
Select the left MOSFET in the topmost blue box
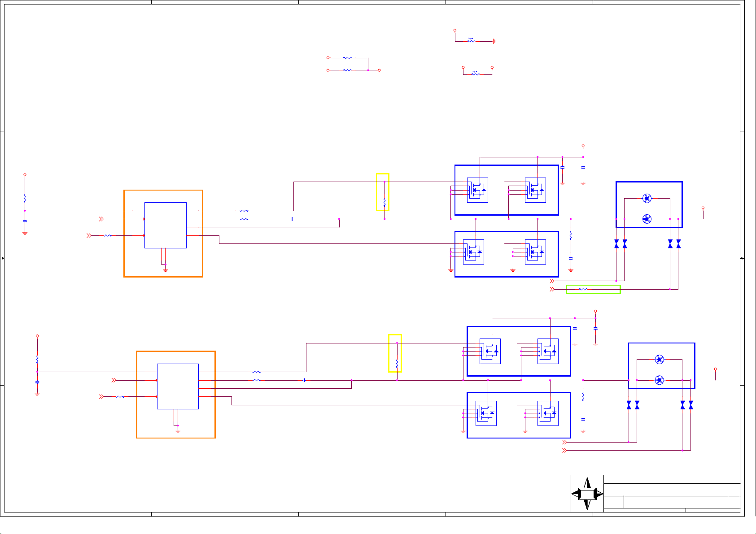[x=477, y=190]
